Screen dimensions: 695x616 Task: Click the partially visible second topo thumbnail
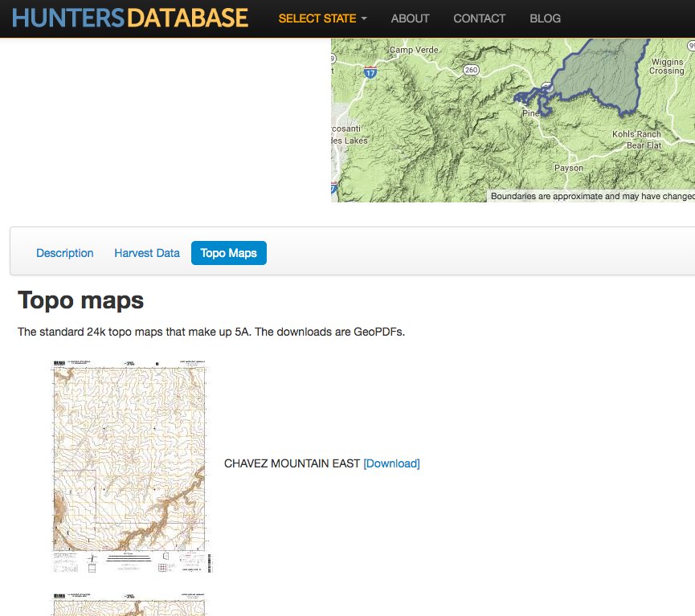[x=131, y=604]
